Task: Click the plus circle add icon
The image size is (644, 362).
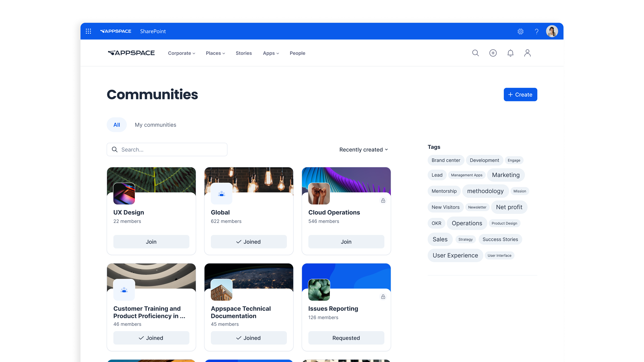Action: 493,53
